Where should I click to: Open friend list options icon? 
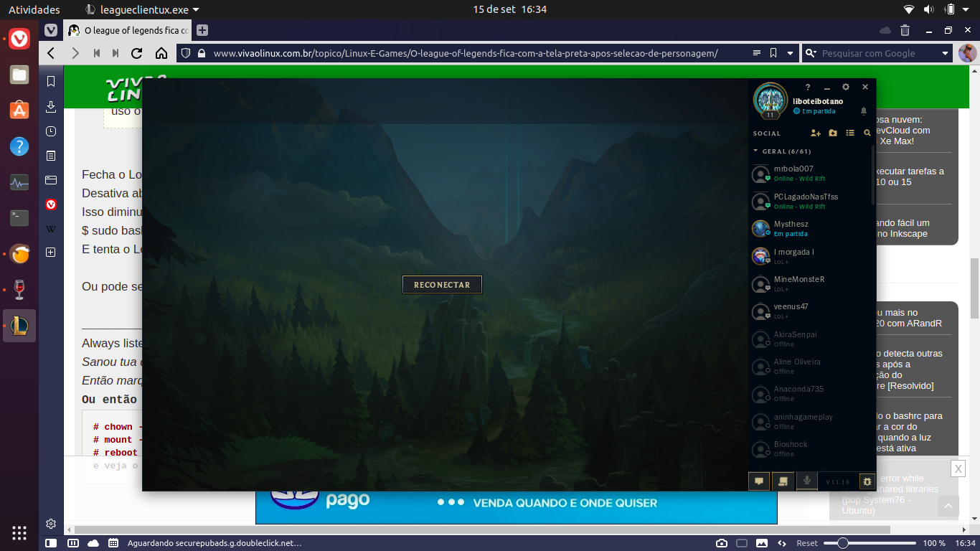(850, 133)
